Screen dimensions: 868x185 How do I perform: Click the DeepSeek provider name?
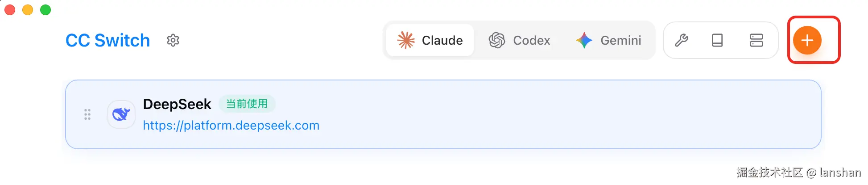177,104
